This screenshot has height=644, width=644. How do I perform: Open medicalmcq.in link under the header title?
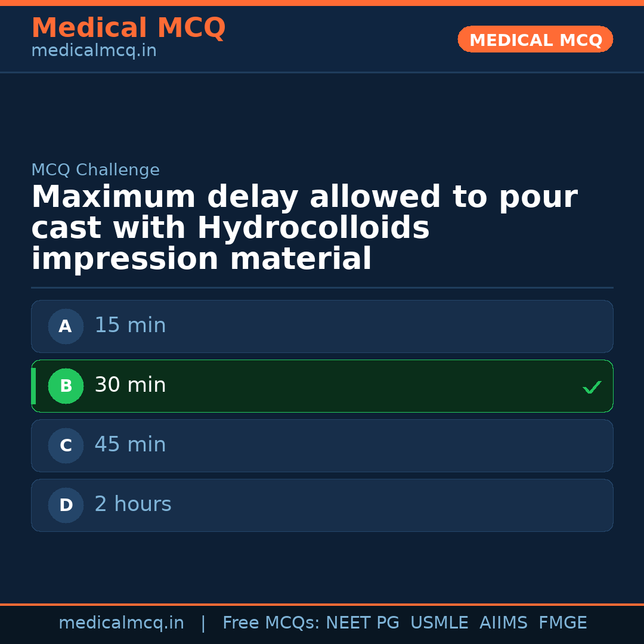click(x=94, y=51)
